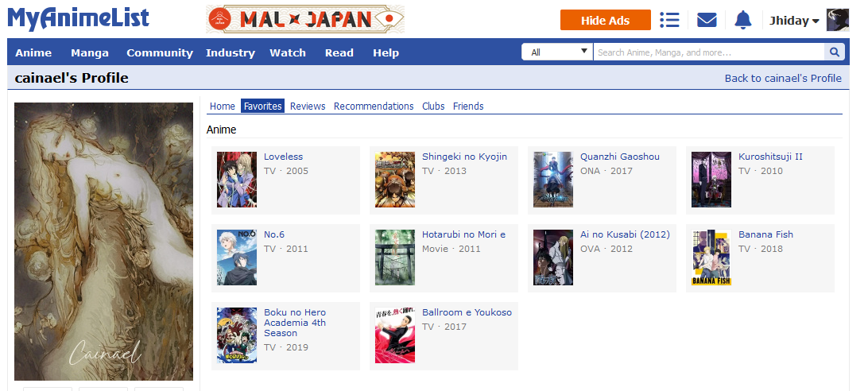Click the 'cainael's Profile' page heading
This screenshot has height=391, width=868.
[72, 78]
